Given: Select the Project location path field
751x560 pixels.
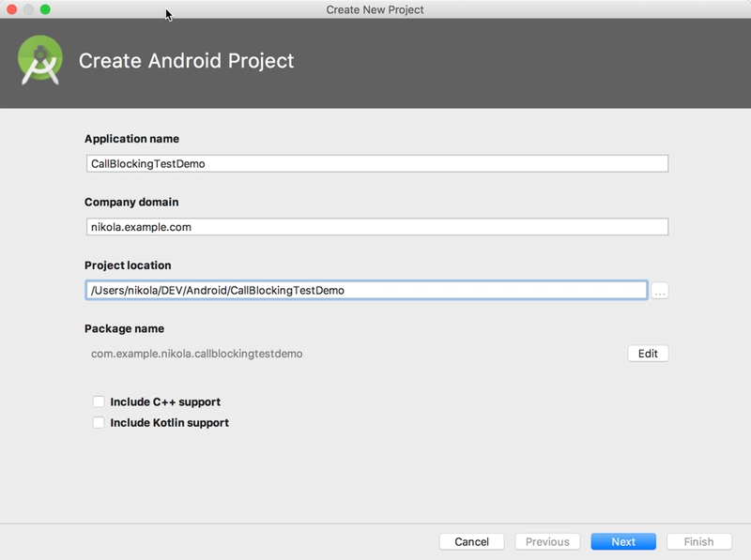Looking at the screenshot, I should coord(366,291).
